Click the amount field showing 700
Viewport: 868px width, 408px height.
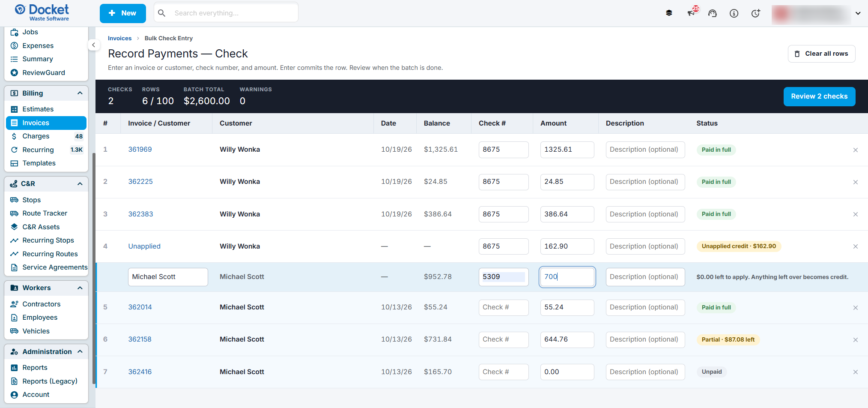(567, 277)
